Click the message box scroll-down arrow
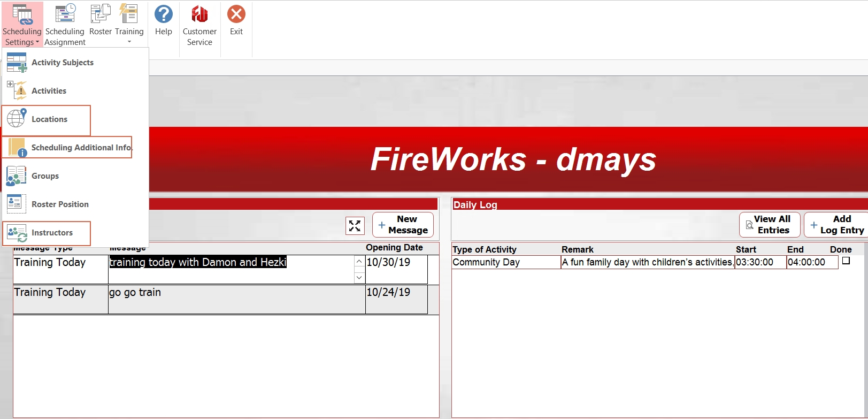The image size is (868, 419). (x=359, y=277)
